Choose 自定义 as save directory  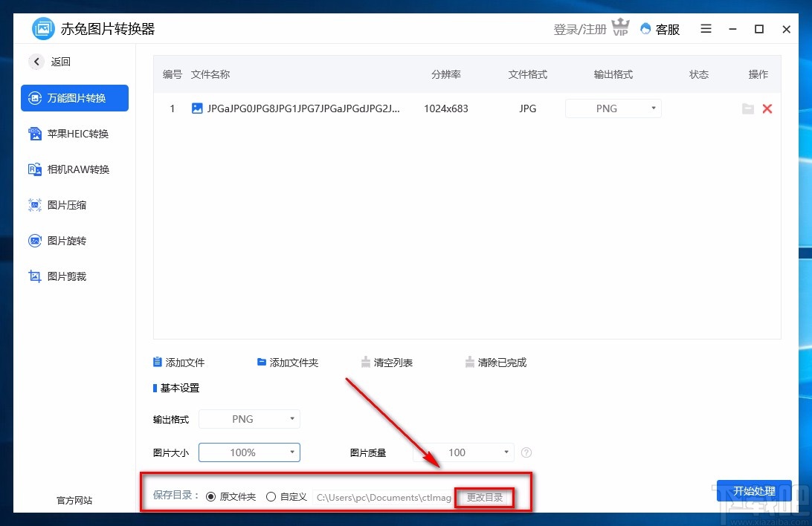coord(271,496)
